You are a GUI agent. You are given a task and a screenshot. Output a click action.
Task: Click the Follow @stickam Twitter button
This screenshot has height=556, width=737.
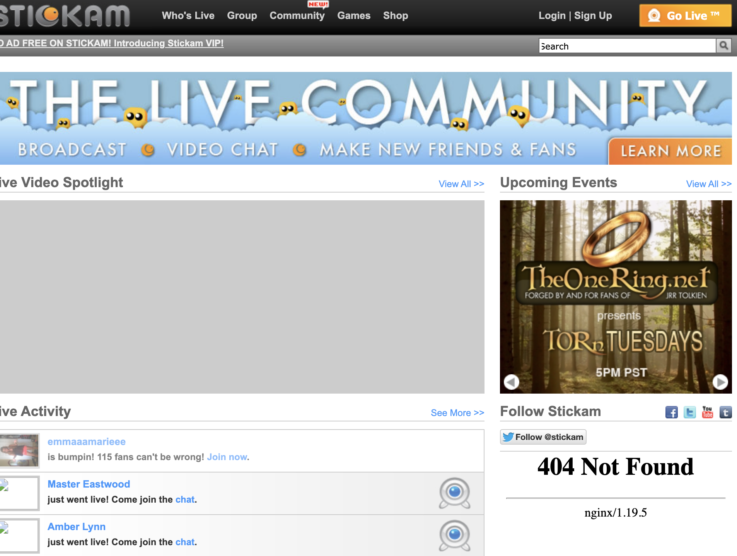[x=544, y=437]
